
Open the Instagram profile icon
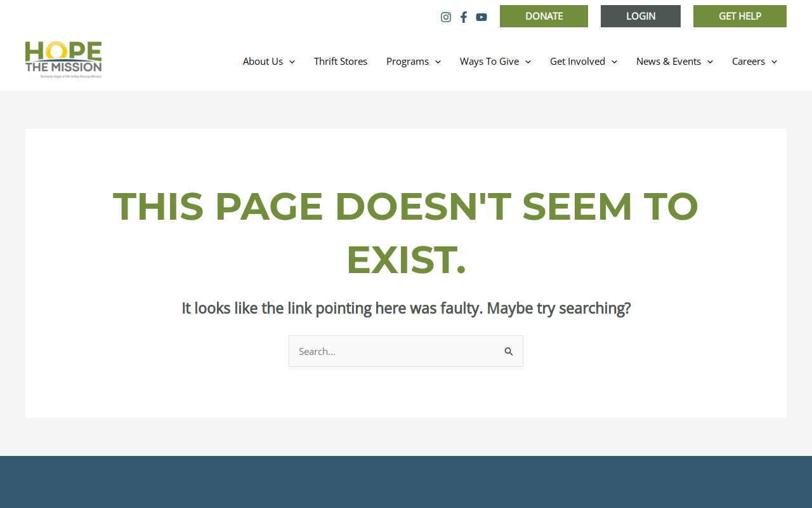[446, 17]
